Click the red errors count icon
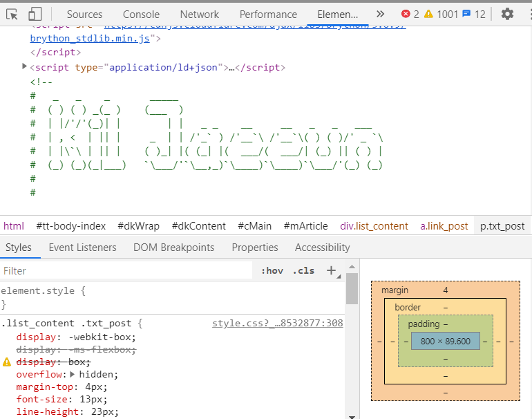Screen dimensions: 532x419 pos(406,14)
